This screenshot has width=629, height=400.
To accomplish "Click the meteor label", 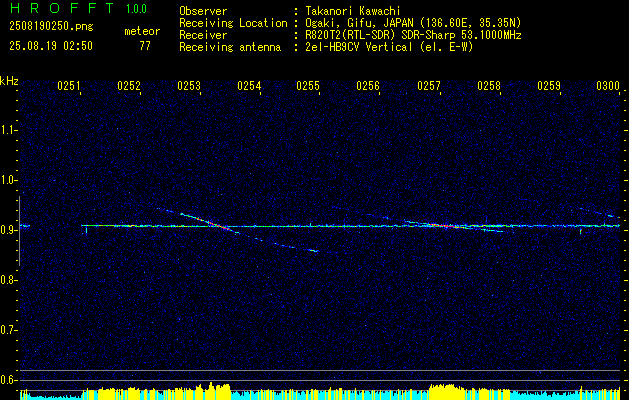I will click(x=142, y=31).
